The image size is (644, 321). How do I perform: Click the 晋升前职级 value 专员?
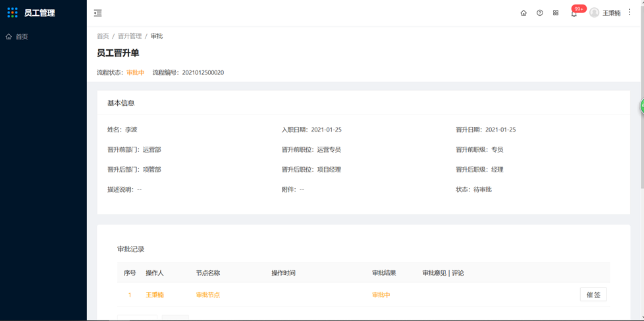497,150
